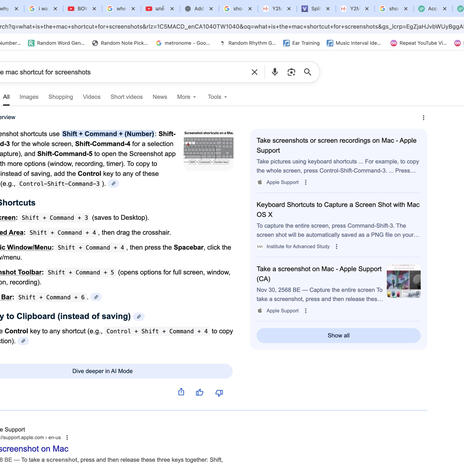The image size is (464, 464).
Task: Open 'Take screenshots or screen recordings on Mac' source
Action: [336, 145]
